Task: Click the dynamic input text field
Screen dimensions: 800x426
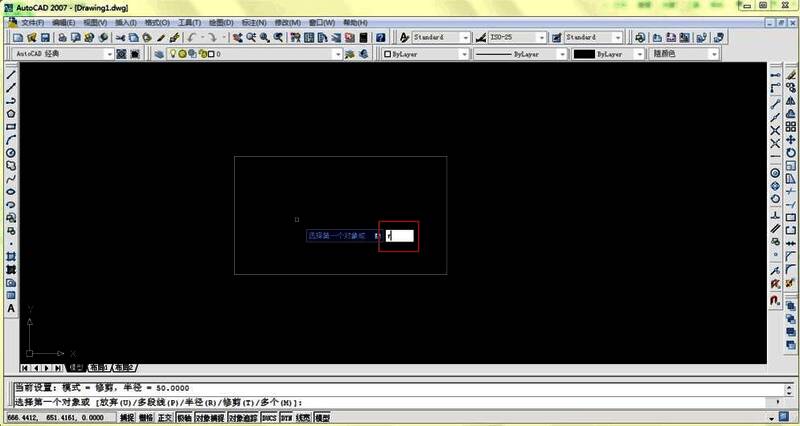Action: 400,236
